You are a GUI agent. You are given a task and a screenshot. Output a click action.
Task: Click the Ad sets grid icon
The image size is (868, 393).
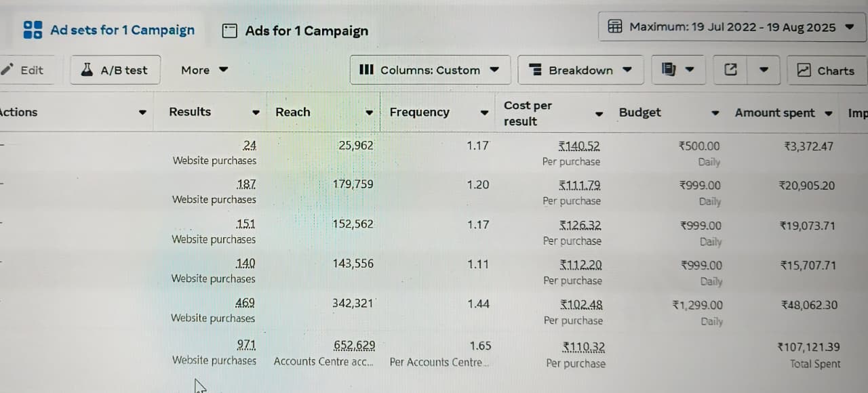[33, 30]
